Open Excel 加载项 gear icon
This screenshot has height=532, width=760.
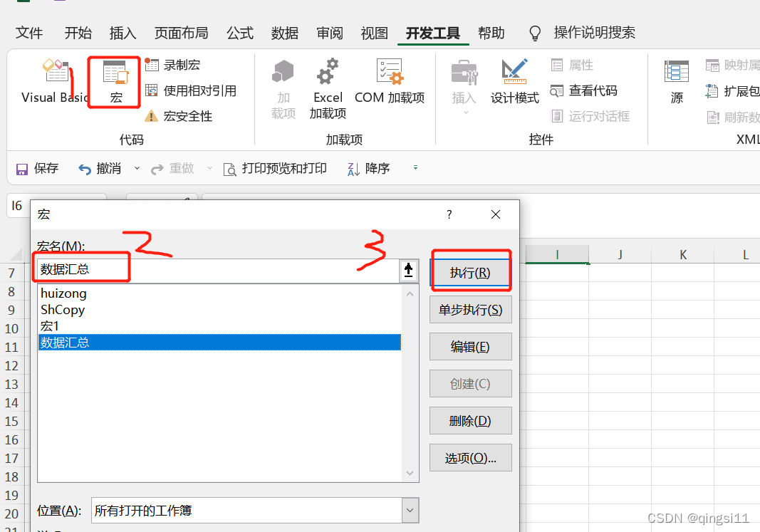[x=328, y=71]
